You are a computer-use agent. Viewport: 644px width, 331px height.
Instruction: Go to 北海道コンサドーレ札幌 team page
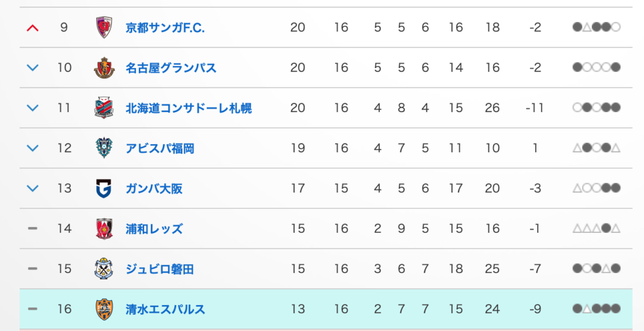coord(189,108)
